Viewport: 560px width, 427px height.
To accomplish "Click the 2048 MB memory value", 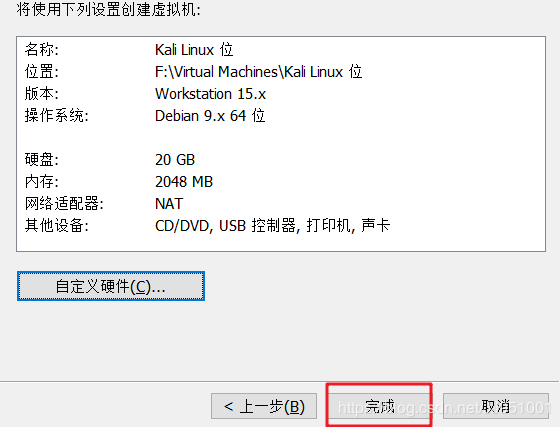I will pos(184,182).
